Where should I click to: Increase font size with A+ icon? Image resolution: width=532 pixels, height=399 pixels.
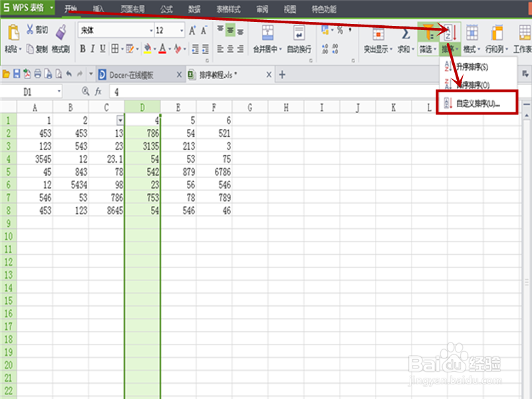(x=192, y=31)
